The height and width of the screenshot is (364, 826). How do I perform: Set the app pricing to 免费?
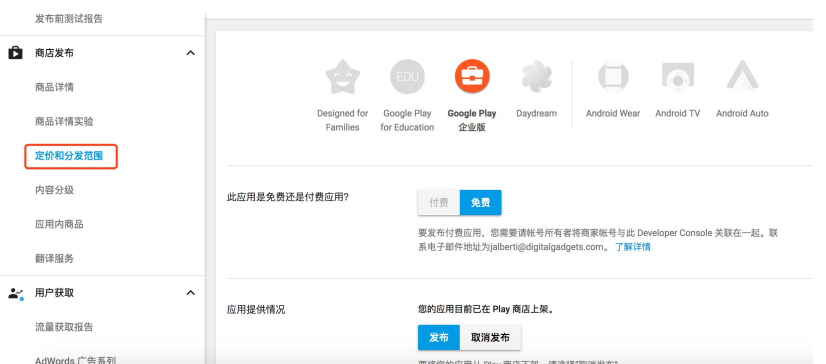click(x=480, y=203)
